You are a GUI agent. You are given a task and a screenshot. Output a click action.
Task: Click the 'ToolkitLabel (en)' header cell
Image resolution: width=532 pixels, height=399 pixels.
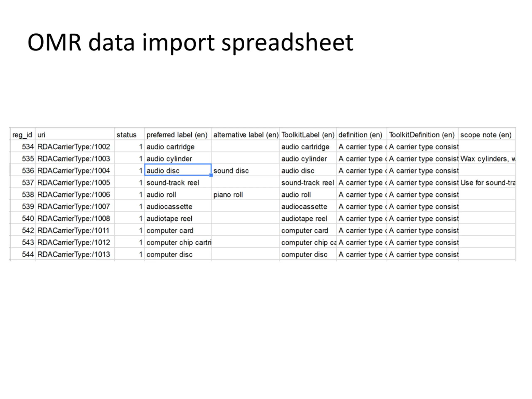[308, 134]
